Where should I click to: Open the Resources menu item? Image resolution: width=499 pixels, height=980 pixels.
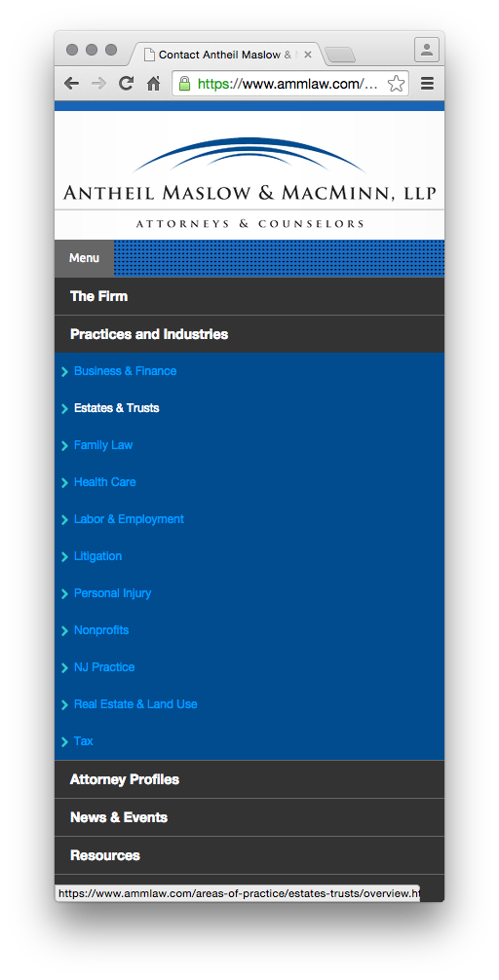249,855
